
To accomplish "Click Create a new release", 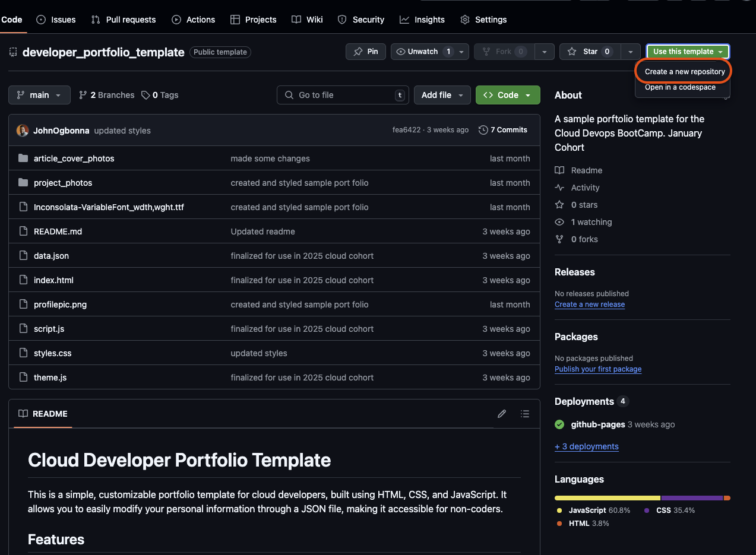I will coord(590,305).
